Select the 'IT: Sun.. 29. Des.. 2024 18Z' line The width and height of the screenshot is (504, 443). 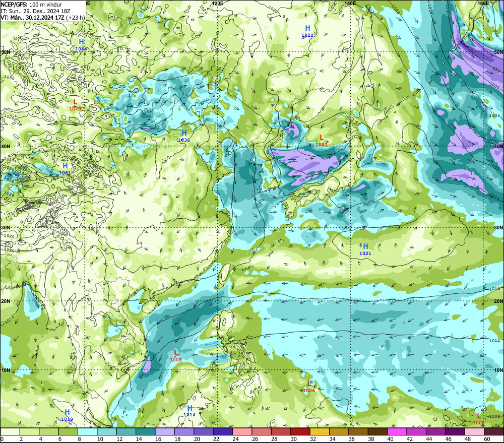tap(35, 11)
